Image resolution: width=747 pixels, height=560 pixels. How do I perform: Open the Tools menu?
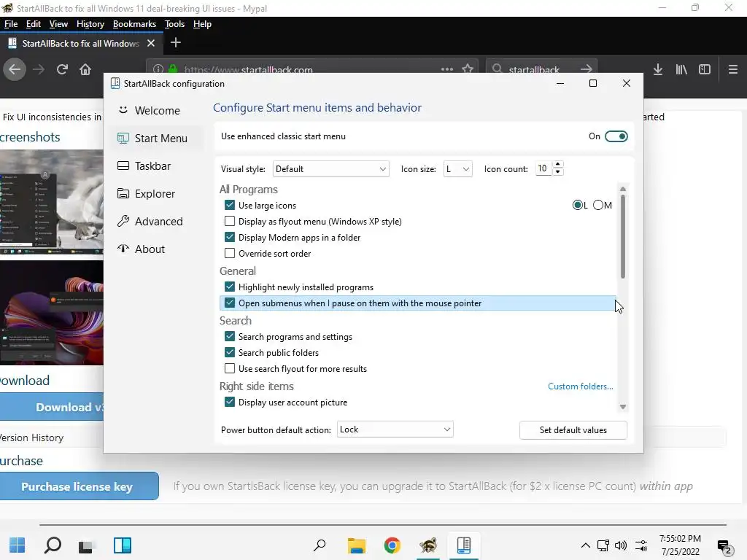(x=174, y=24)
